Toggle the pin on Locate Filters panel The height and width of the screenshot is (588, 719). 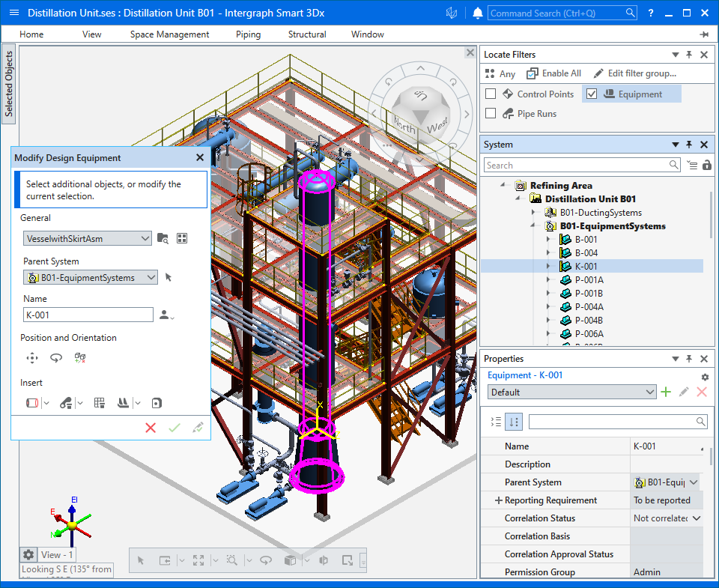click(689, 55)
